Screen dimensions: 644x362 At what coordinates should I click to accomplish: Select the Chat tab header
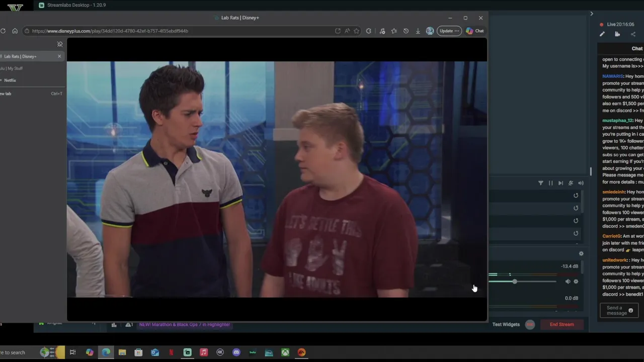point(637,48)
